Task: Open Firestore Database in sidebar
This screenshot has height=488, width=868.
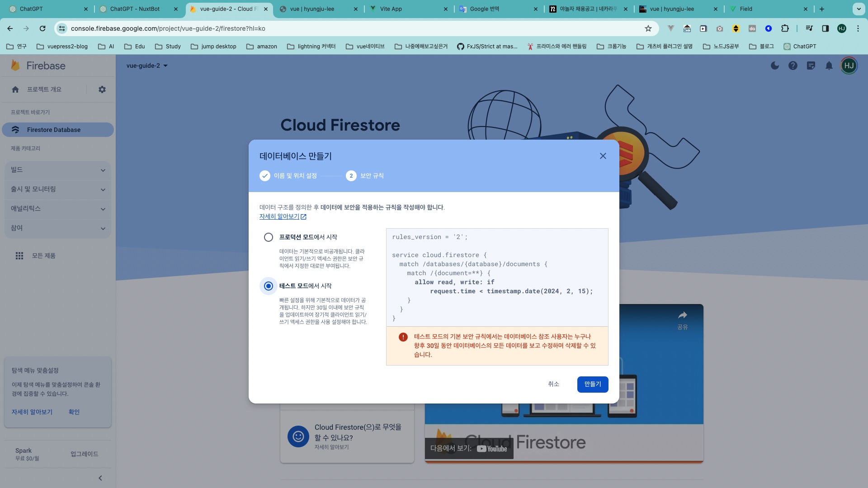Action: (x=57, y=130)
